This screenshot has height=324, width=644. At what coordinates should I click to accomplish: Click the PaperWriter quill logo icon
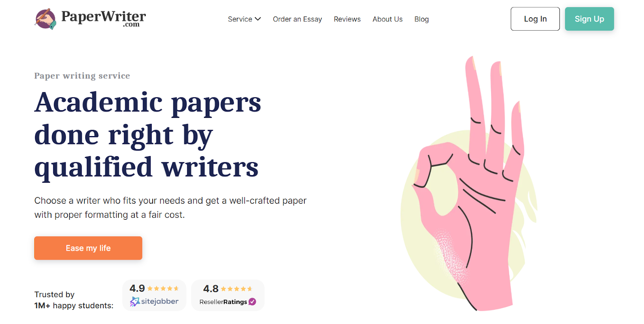pyautogui.click(x=45, y=19)
